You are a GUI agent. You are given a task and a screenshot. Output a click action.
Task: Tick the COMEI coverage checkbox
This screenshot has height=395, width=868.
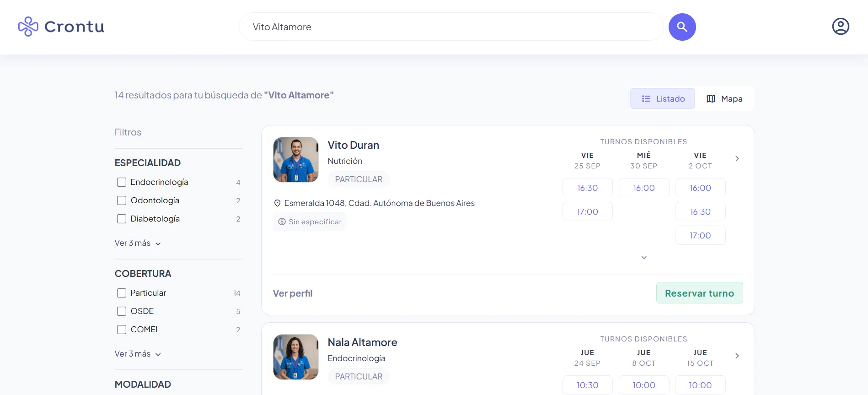(122, 330)
